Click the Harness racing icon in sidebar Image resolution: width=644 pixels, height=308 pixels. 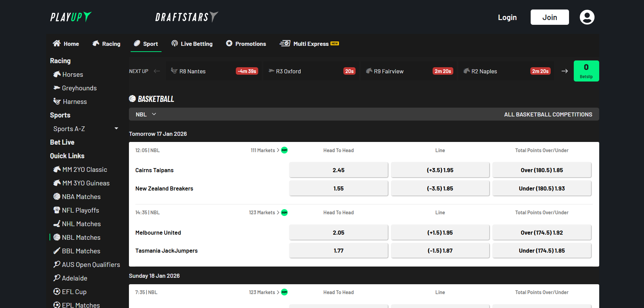click(57, 101)
